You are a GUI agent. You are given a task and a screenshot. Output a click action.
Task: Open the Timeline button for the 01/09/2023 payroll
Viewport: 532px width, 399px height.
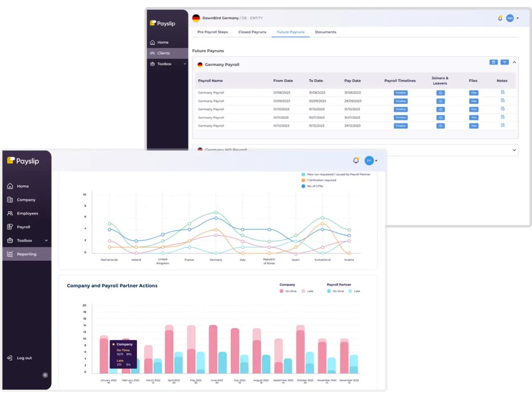(401, 101)
